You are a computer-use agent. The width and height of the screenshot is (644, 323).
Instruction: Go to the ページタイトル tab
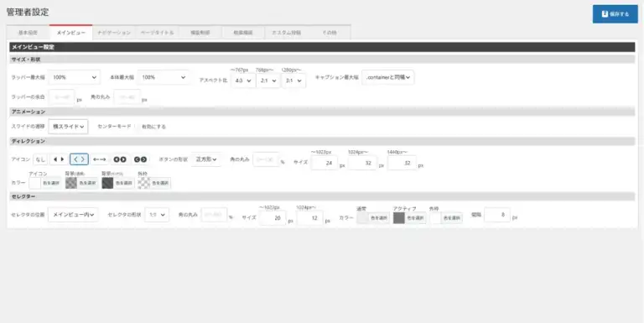coord(158,33)
